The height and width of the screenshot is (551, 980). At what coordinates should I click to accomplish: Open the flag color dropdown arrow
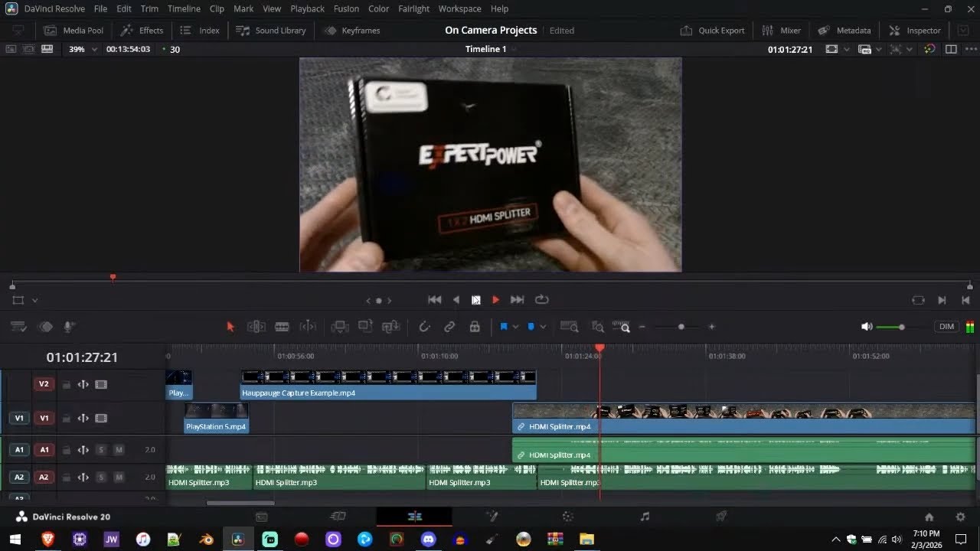click(x=515, y=327)
